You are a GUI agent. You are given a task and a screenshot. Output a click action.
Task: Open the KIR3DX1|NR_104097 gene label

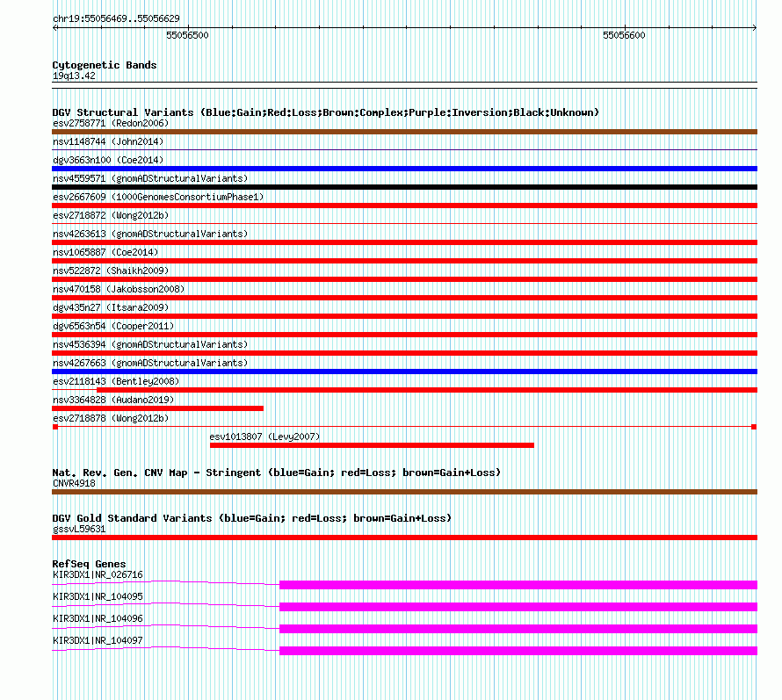coord(98,640)
